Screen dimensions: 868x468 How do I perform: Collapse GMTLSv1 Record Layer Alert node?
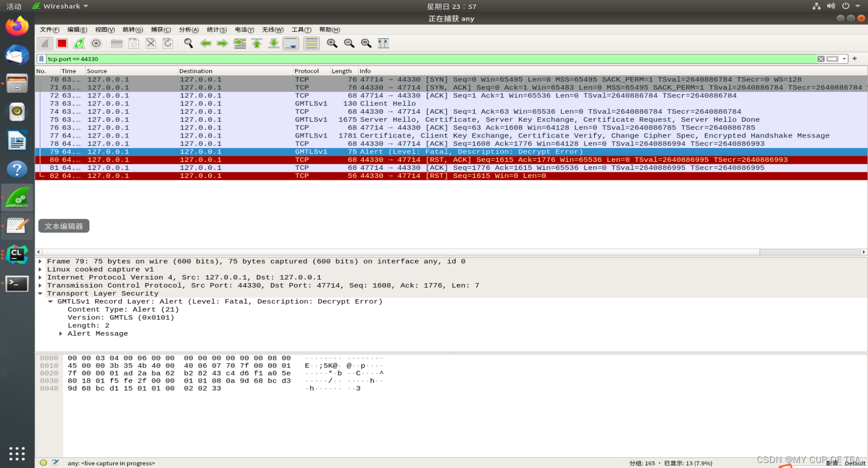51,302
